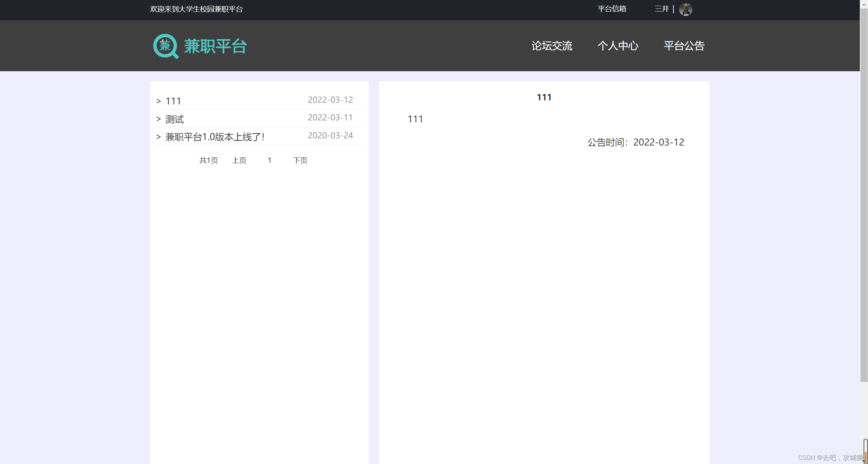
Task: Open 平台信箱 in top bar
Action: point(612,9)
